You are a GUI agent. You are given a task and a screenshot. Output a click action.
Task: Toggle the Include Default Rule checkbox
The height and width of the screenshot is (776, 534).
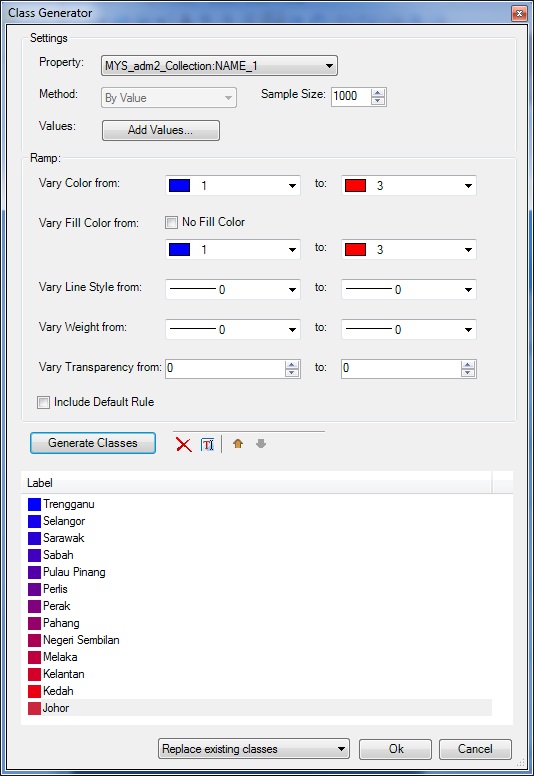pos(44,402)
